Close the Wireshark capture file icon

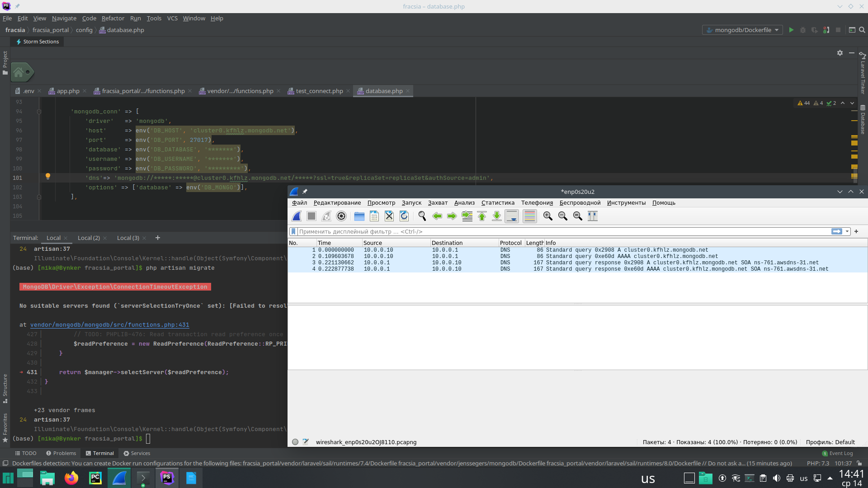[389, 216]
